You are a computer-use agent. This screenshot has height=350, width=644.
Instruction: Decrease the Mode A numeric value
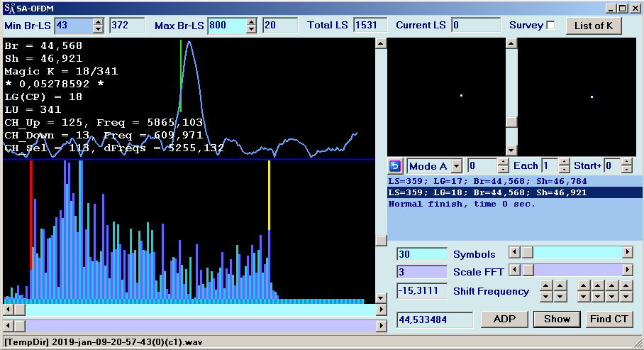[x=503, y=170]
